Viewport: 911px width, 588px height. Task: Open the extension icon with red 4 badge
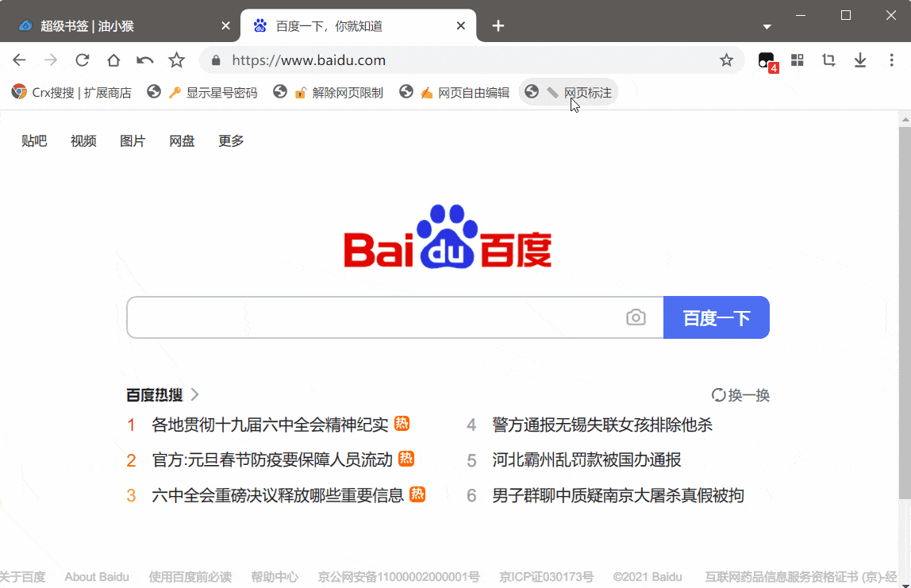[x=767, y=61]
